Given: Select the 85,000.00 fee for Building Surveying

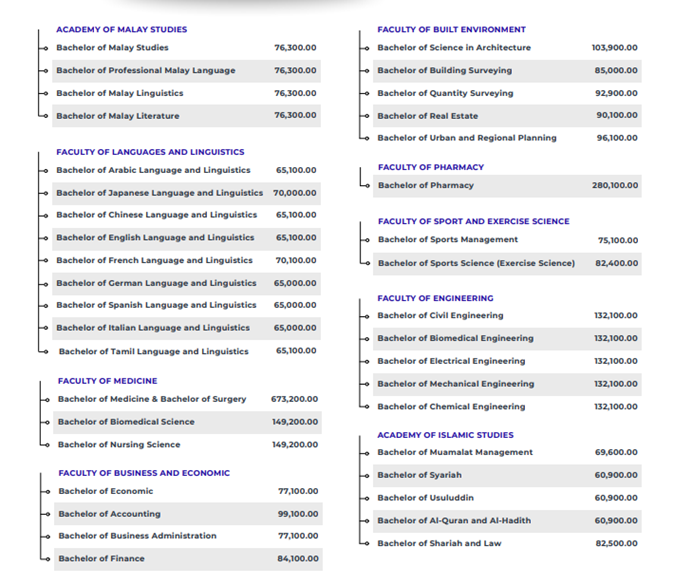Looking at the screenshot, I should (616, 71).
